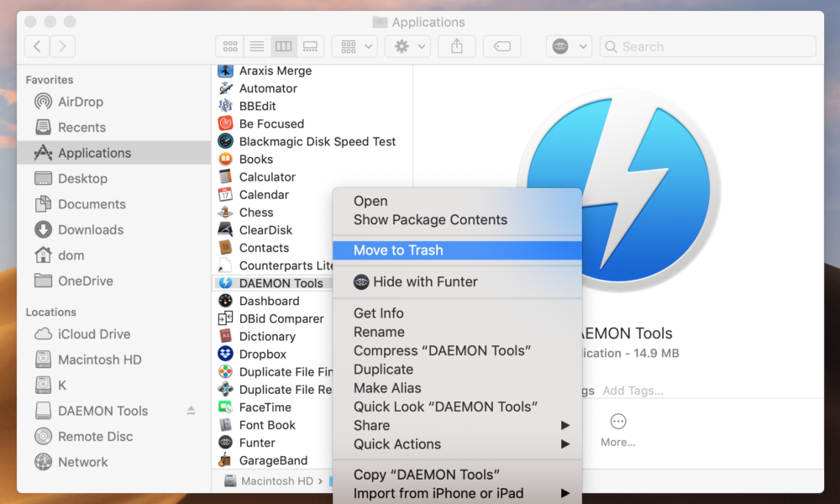This screenshot has height=504, width=840.
Task: Open the Action gear dropdown
Action: [407, 46]
